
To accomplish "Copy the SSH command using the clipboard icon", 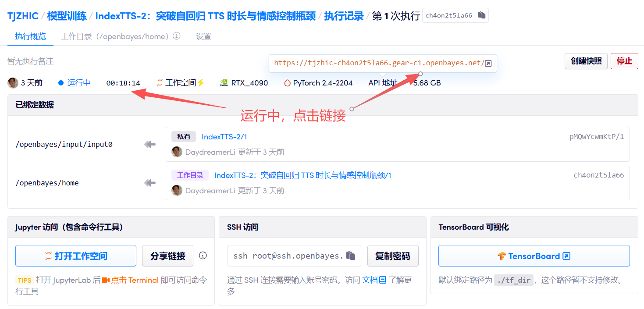I will tap(350, 256).
